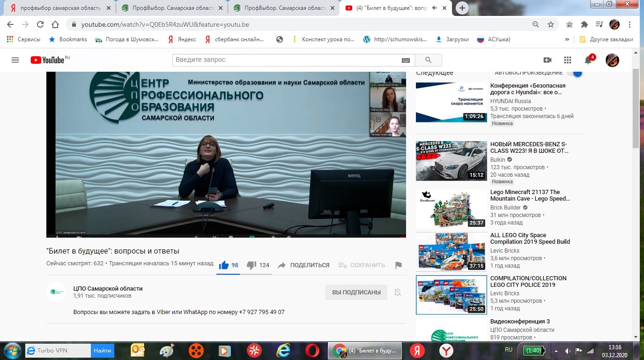Report the video using flag icon
644x360 pixels.
pos(399,265)
